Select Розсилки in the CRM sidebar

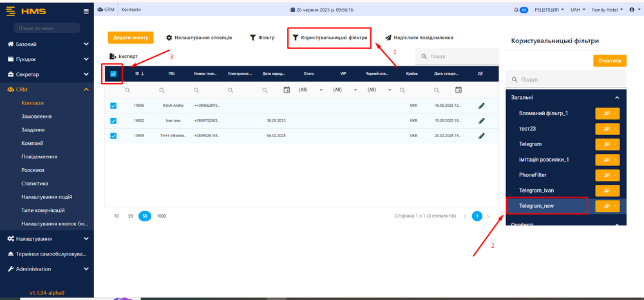pos(33,170)
